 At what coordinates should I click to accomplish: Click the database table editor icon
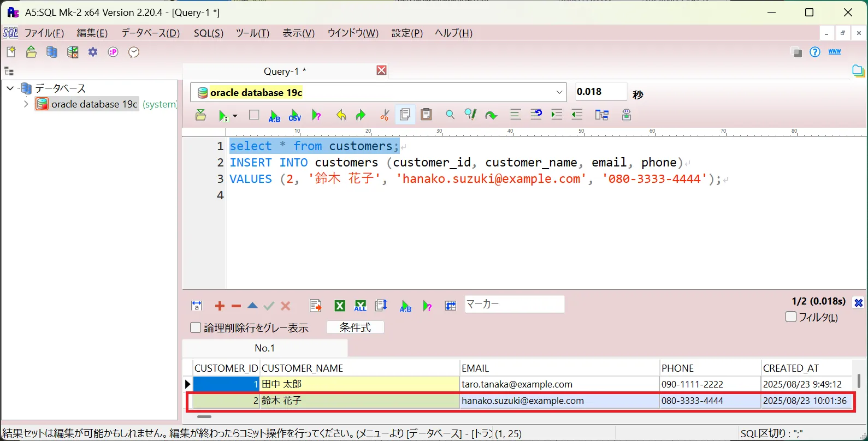[72, 52]
